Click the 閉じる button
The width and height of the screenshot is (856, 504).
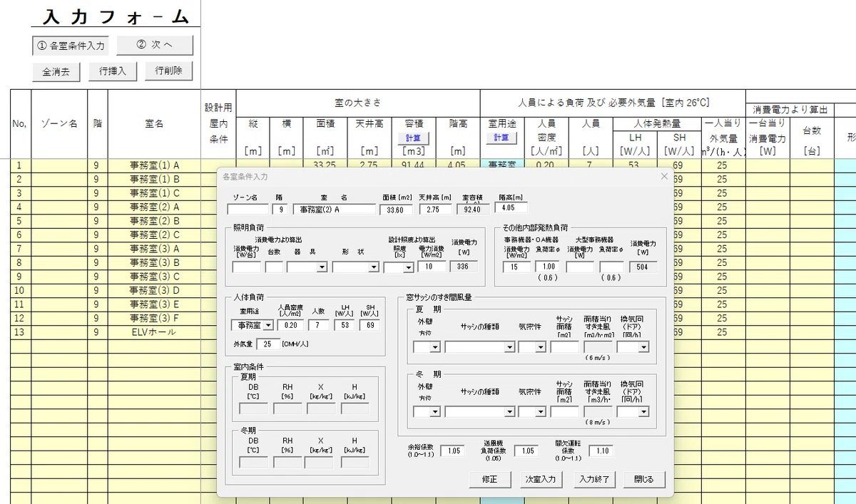tap(643, 479)
